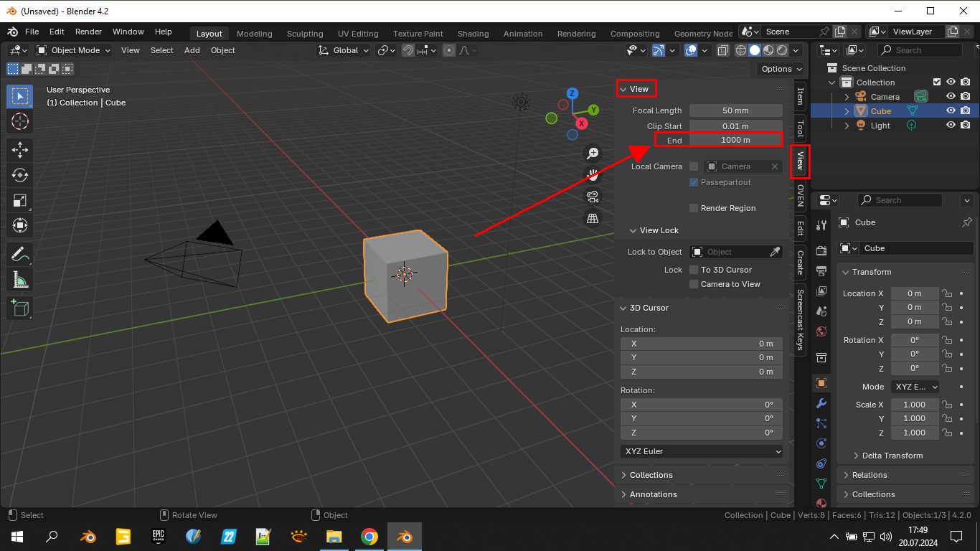Toggle X-Ray mode in viewport header
The height and width of the screenshot is (551, 980).
click(722, 50)
